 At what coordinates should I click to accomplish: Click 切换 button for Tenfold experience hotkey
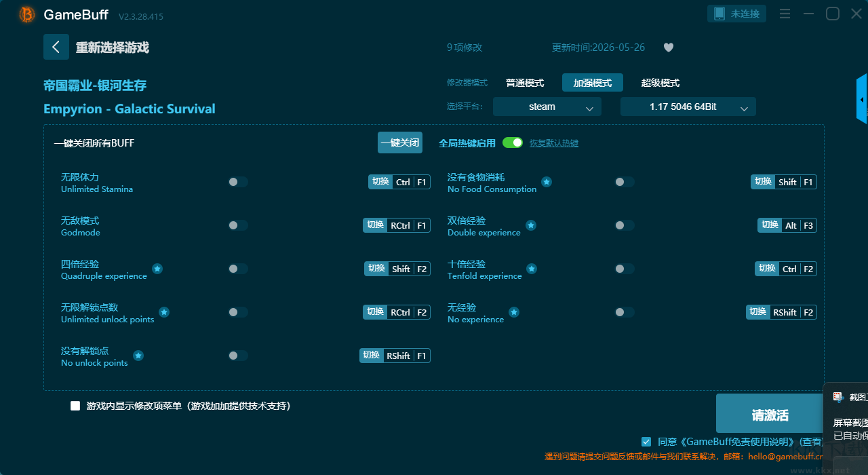(x=768, y=269)
